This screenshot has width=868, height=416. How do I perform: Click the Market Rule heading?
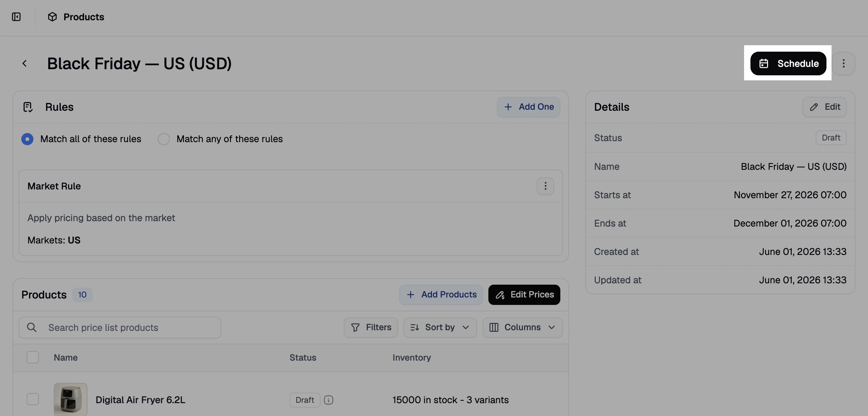tap(54, 186)
